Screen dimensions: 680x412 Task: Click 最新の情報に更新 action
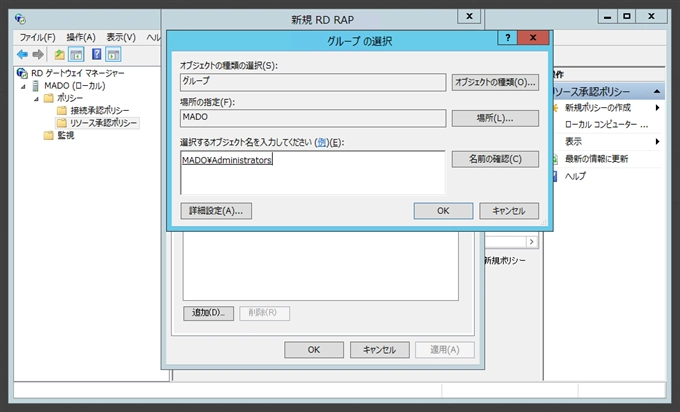pyautogui.click(x=596, y=159)
